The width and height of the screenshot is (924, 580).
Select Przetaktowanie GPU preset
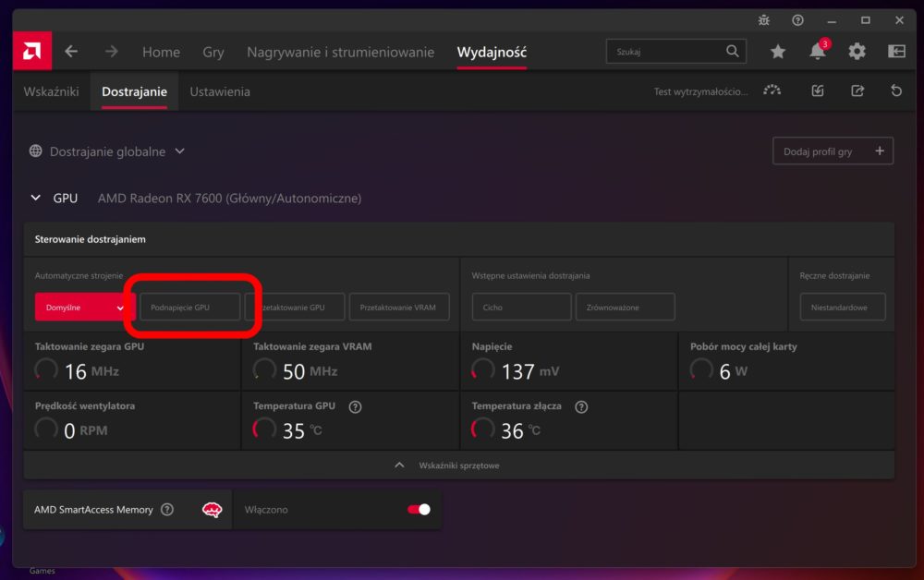click(x=295, y=307)
